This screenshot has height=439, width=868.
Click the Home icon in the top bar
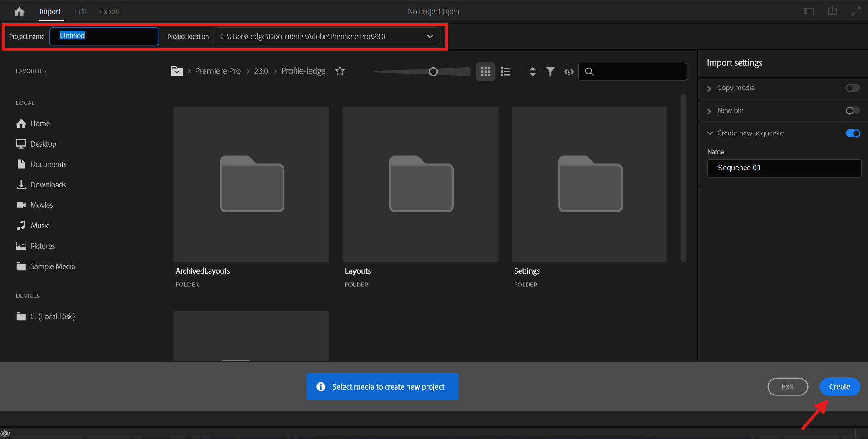pyautogui.click(x=19, y=11)
